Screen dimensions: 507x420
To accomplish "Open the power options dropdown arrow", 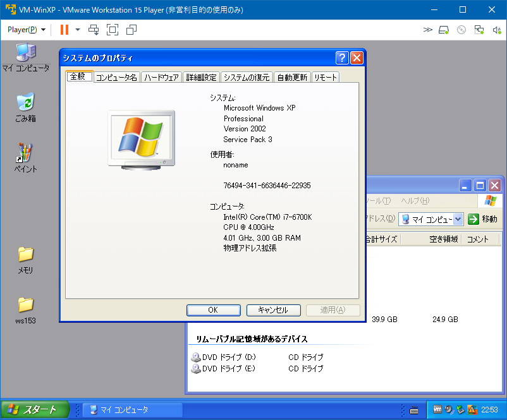I will tap(78, 30).
